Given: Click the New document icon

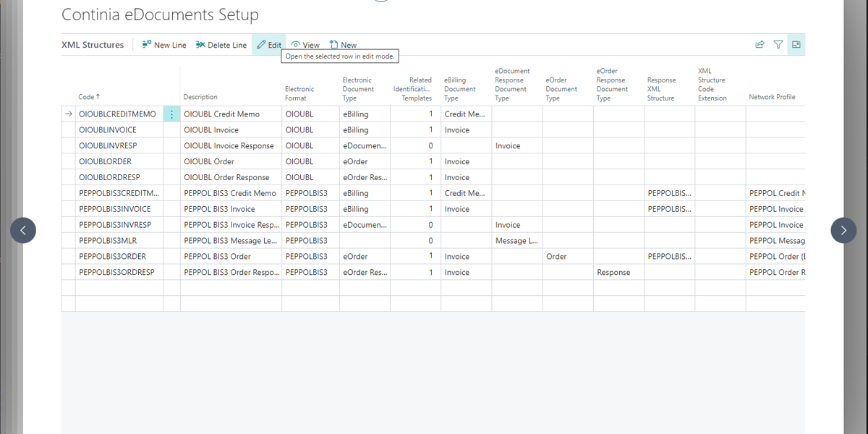Looking at the screenshot, I should point(334,45).
